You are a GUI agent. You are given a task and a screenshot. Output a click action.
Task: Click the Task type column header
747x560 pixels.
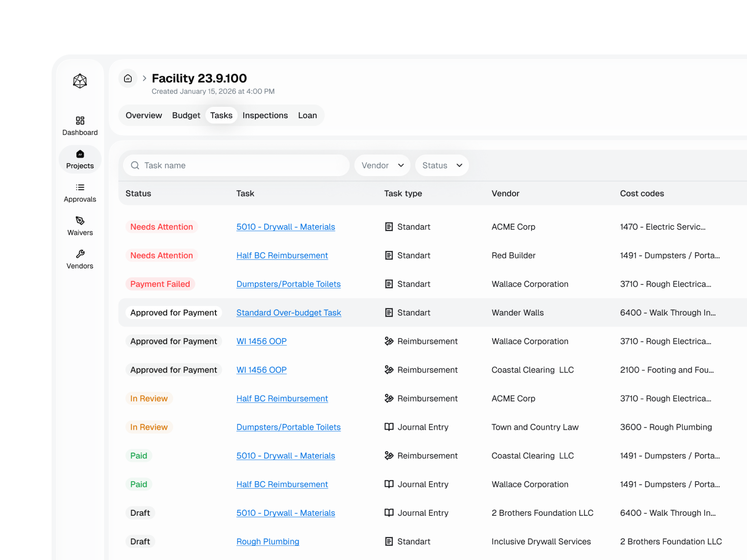403,193
